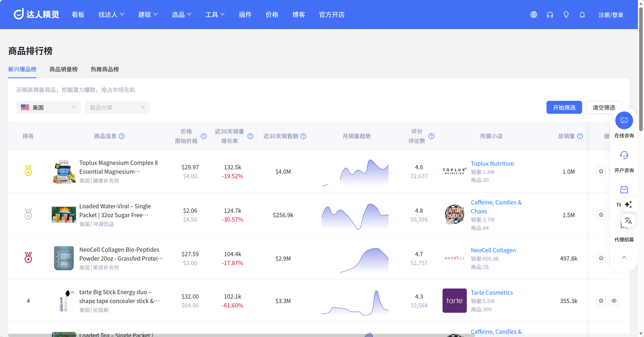Screen dimensions: 644x337
Task: Click the AI sparkle floating icon
Action: 628,205
